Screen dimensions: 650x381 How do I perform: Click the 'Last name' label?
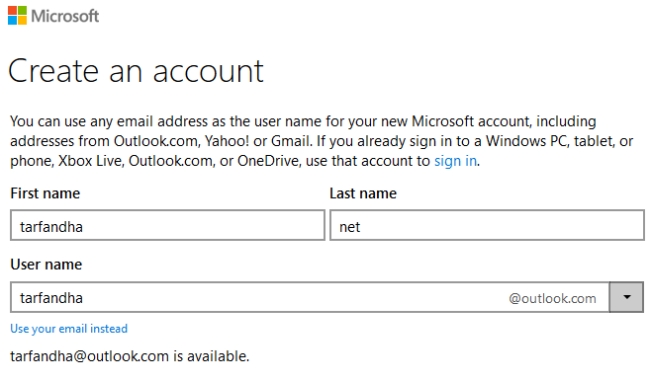coord(363,194)
